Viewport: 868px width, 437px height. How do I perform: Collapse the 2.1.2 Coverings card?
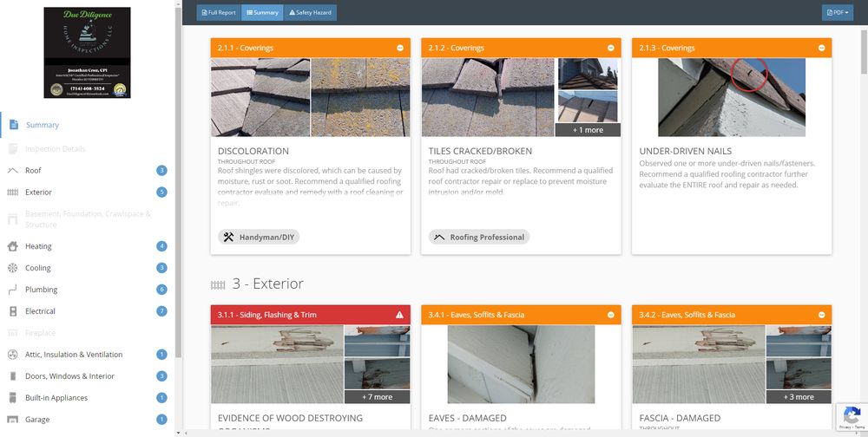point(610,49)
